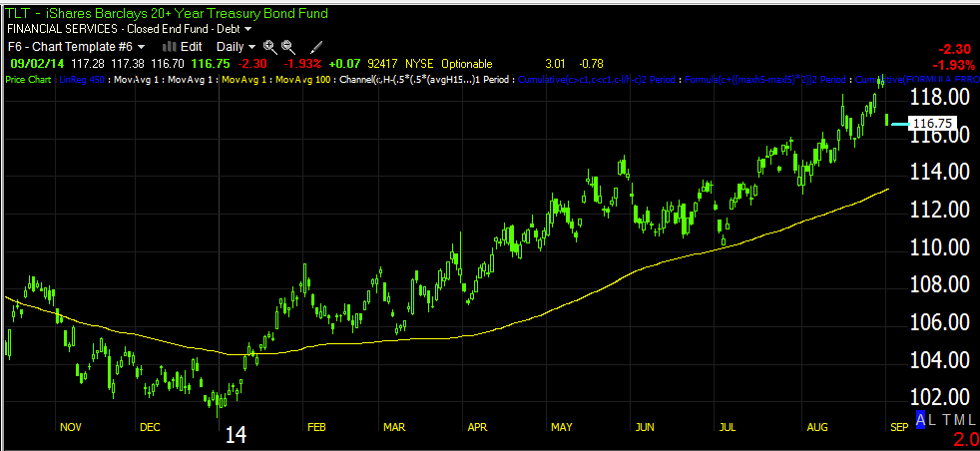The height and width of the screenshot is (451, 980).
Task: Select the Price Chart indicator label
Action: [29, 80]
